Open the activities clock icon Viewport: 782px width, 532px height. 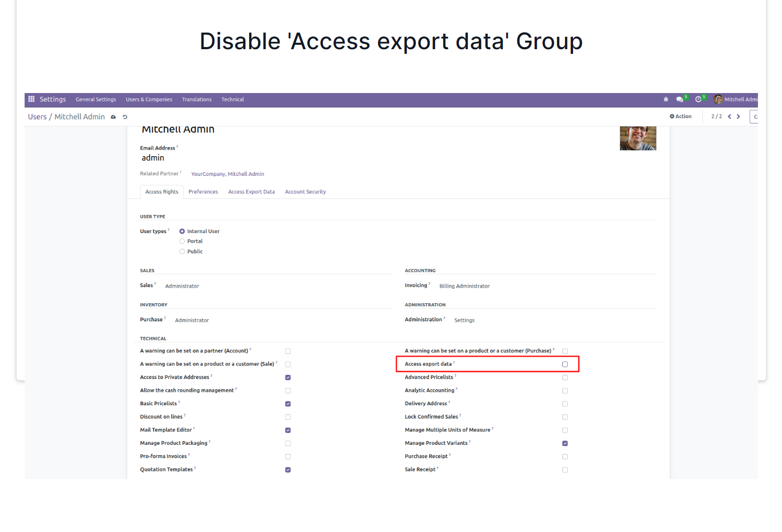(698, 99)
